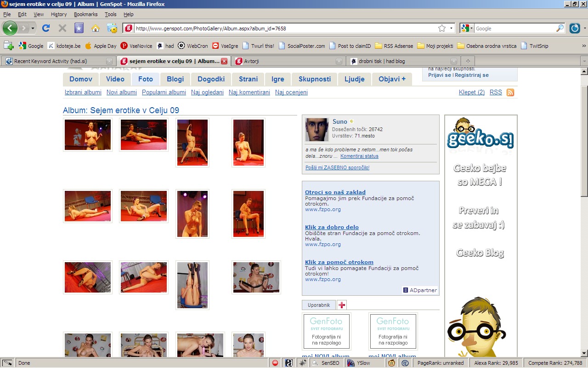
Task: Click the SenSEO status bar icon
Action: 325,363
